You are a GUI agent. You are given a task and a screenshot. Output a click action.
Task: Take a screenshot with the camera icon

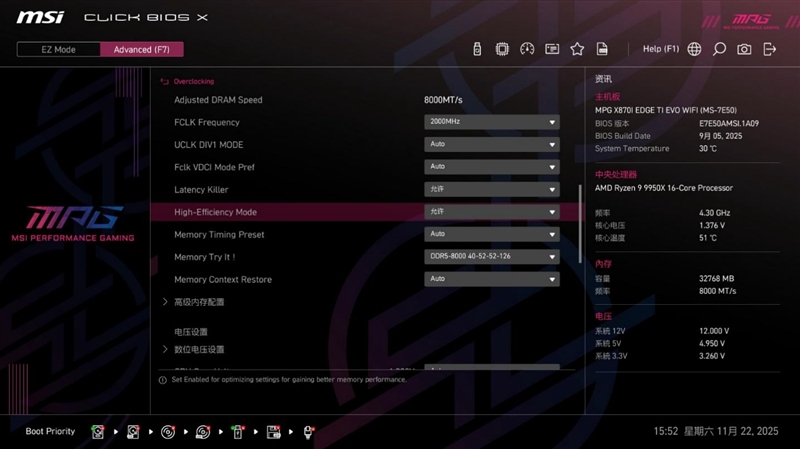pyautogui.click(x=744, y=49)
